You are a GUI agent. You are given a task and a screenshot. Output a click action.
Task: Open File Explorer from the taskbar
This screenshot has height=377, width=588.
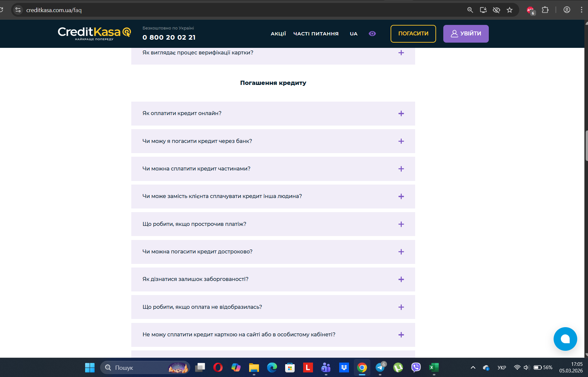254,367
